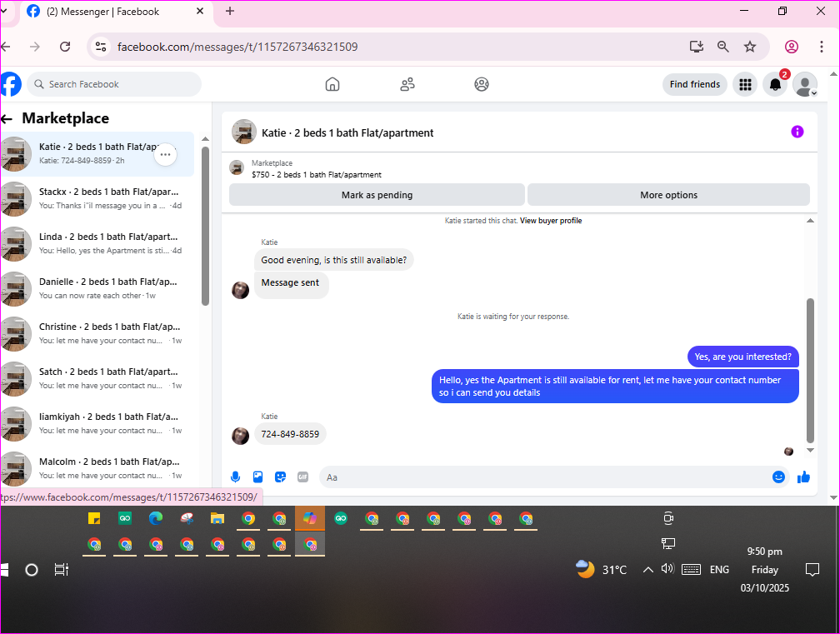840x634 pixels.
Task: Choose a GIF icon
Action: pyautogui.click(x=302, y=477)
